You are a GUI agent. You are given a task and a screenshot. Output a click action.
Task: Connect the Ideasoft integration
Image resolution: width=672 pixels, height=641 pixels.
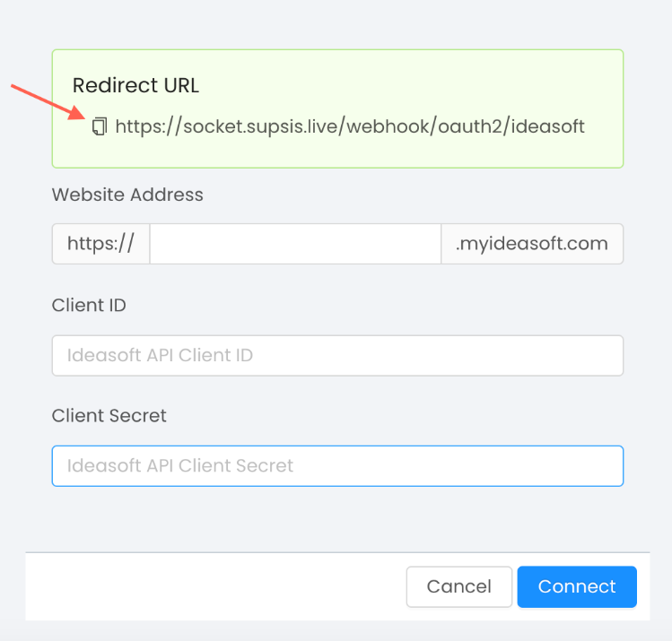tap(577, 586)
